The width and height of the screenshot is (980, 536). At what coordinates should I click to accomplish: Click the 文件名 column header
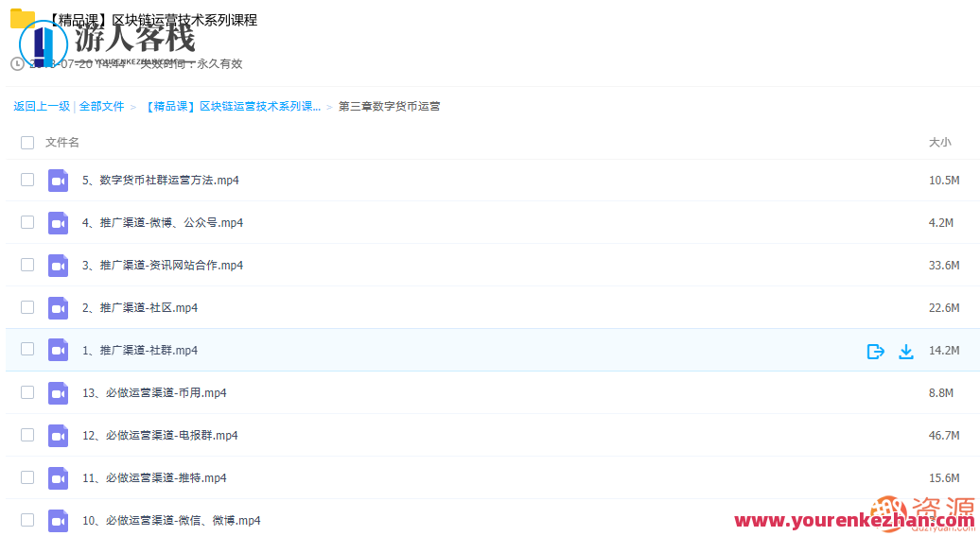click(x=62, y=143)
